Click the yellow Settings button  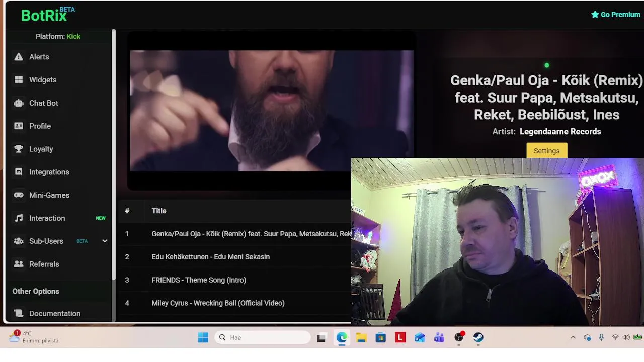(x=546, y=151)
